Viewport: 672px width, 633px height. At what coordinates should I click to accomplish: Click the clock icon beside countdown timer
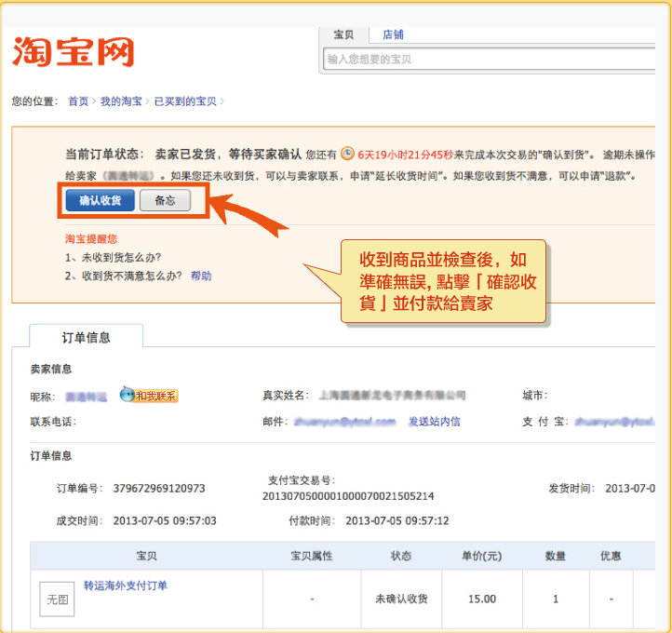tap(347, 154)
